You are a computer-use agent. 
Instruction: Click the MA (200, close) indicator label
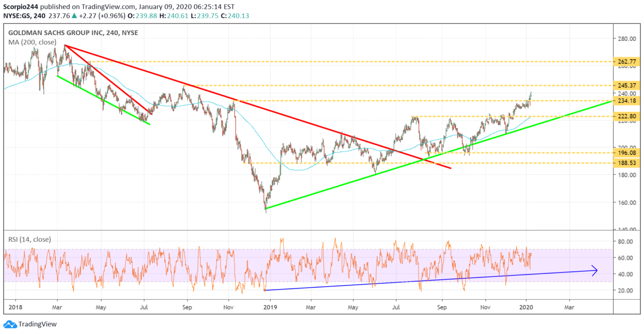coord(31,42)
